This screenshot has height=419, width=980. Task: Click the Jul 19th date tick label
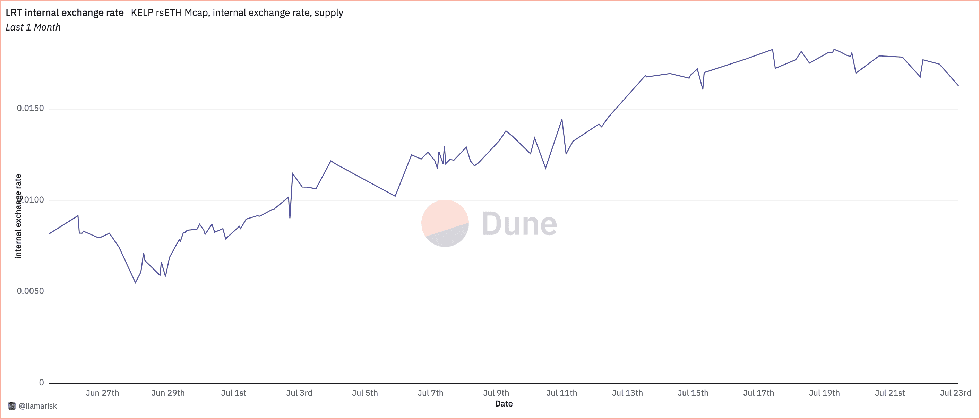point(824,393)
